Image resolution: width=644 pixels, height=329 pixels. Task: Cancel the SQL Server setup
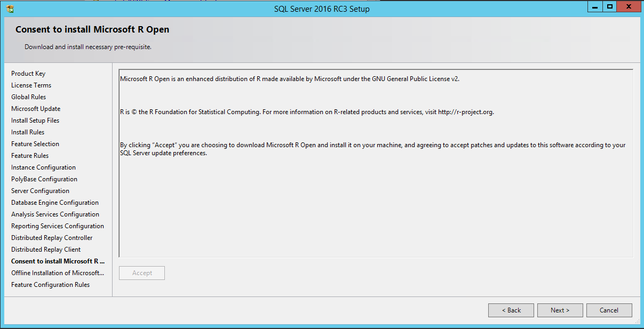click(609, 310)
